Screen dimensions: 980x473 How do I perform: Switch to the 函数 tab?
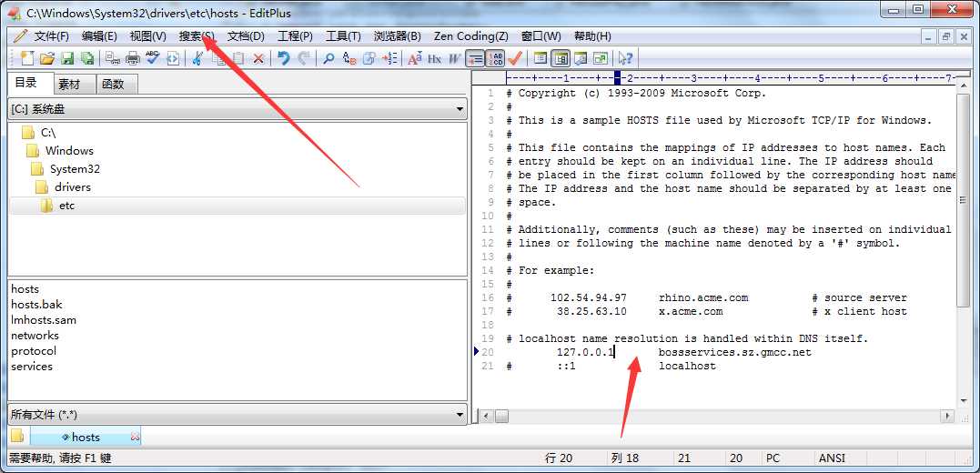point(116,85)
